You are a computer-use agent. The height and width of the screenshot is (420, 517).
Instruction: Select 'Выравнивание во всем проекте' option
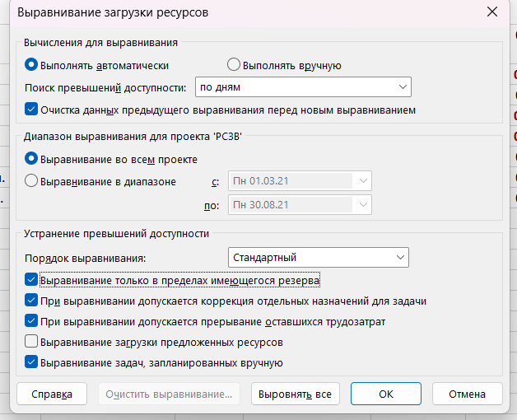pyautogui.click(x=31, y=159)
